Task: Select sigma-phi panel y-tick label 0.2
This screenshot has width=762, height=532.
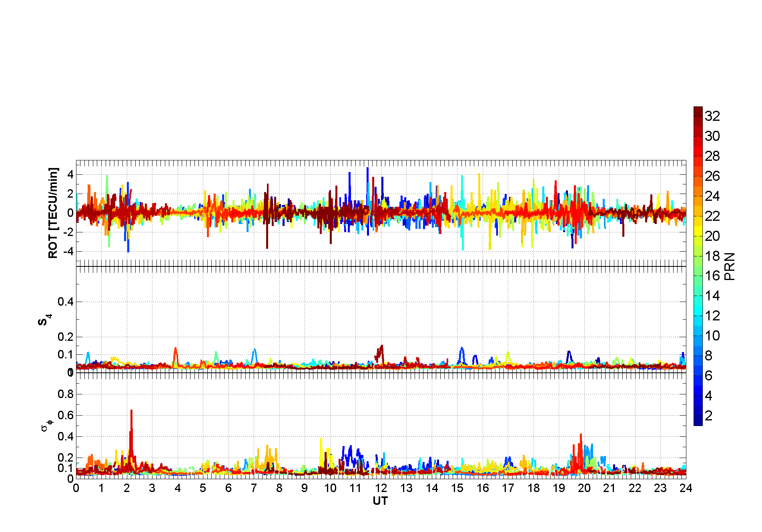Action: pos(66,458)
